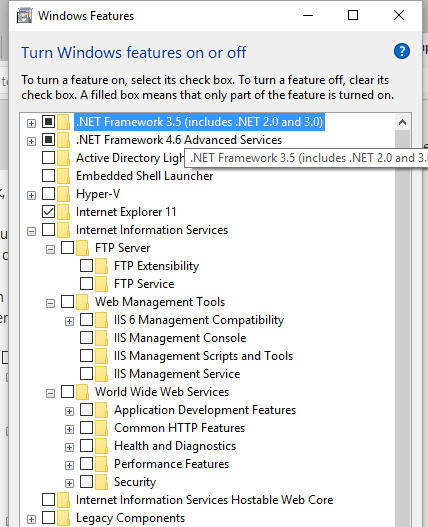Select the Internet Explorer 11 row text
This screenshot has width=428, height=527.
click(x=126, y=212)
